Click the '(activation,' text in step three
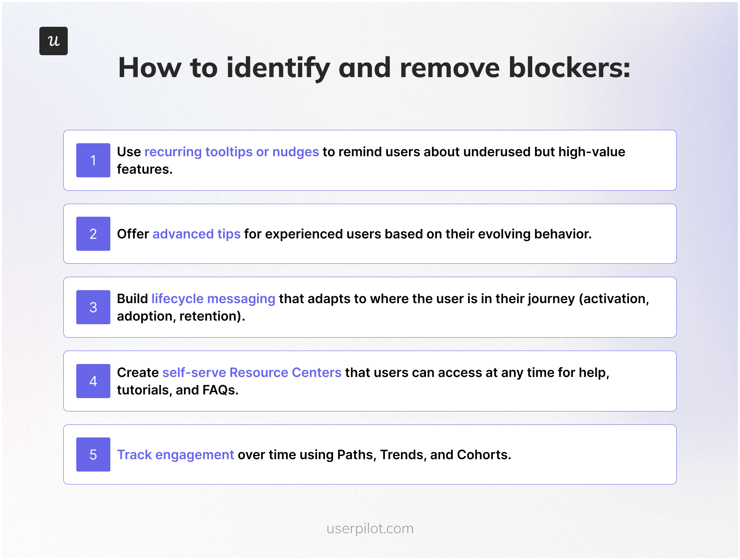 click(613, 299)
